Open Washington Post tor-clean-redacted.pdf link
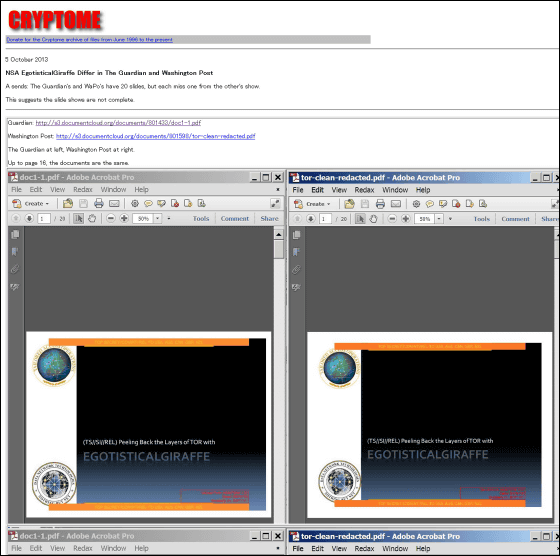The height and width of the screenshot is (556, 560). pyautogui.click(x=155, y=136)
